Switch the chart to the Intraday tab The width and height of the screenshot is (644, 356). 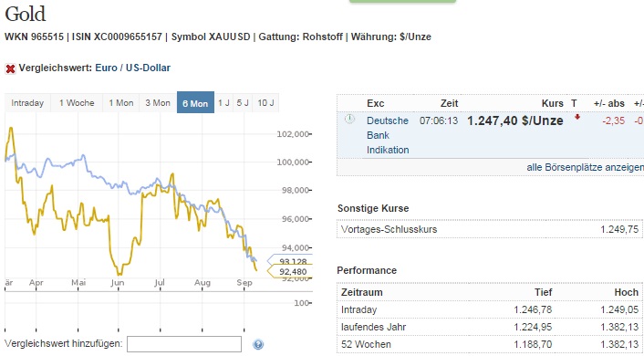[x=27, y=103]
